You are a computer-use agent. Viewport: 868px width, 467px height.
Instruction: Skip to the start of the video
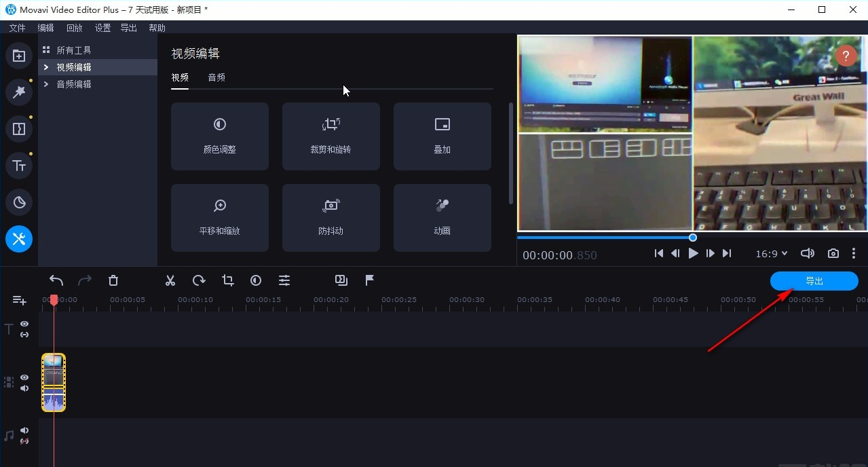tap(659, 253)
